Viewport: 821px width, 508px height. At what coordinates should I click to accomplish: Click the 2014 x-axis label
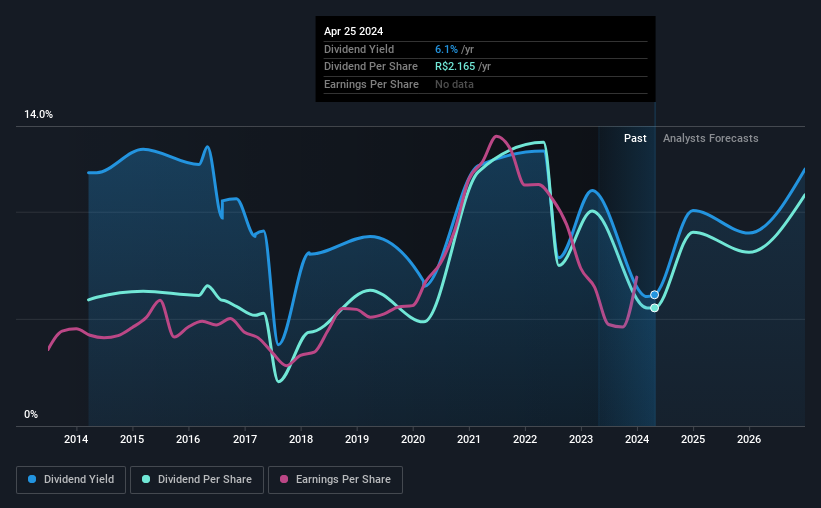pyautogui.click(x=76, y=439)
